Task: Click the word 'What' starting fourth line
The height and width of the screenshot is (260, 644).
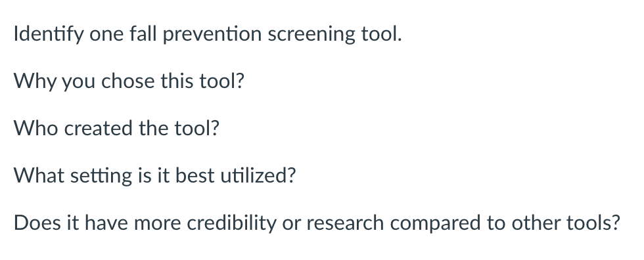Action: [39, 175]
